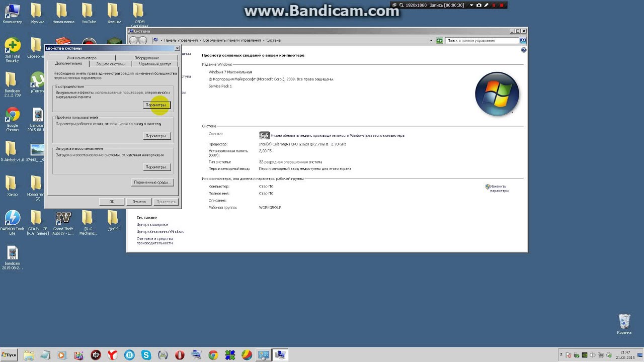Click the Применить button
This screenshot has height=362, width=644.
pyautogui.click(x=166, y=202)
